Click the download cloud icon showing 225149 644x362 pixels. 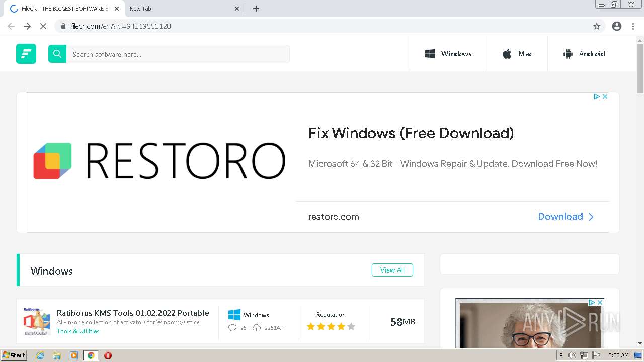(x=257, y=328)
